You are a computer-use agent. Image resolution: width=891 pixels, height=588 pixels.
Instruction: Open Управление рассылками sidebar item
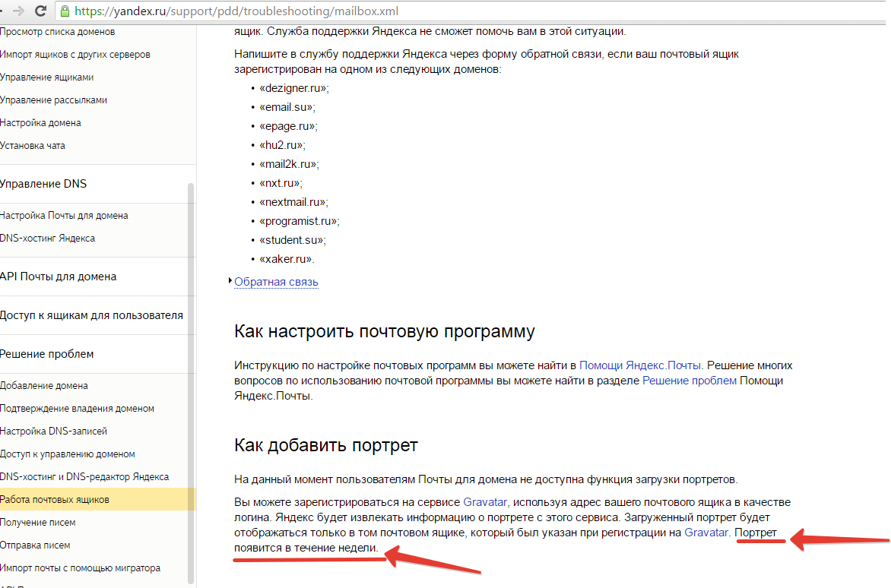click(53, 100)
